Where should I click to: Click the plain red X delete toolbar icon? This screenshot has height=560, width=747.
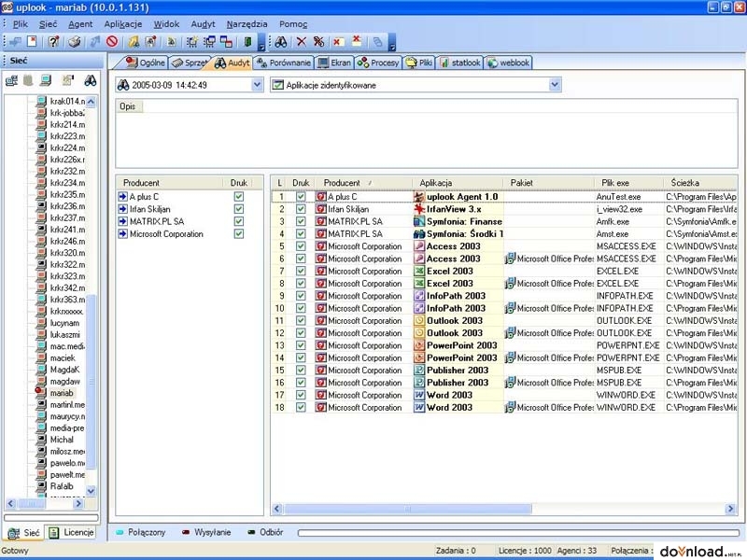pos(301,42)
